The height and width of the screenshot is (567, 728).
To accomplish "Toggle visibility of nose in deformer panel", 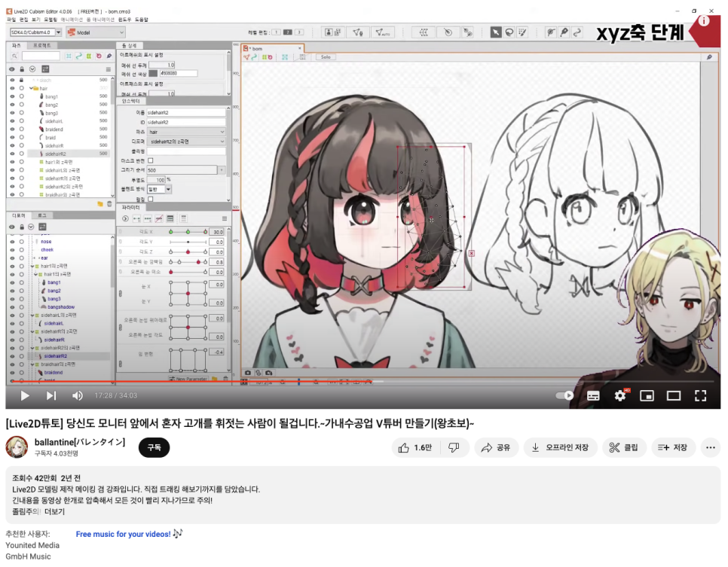I will coord(12,241).
